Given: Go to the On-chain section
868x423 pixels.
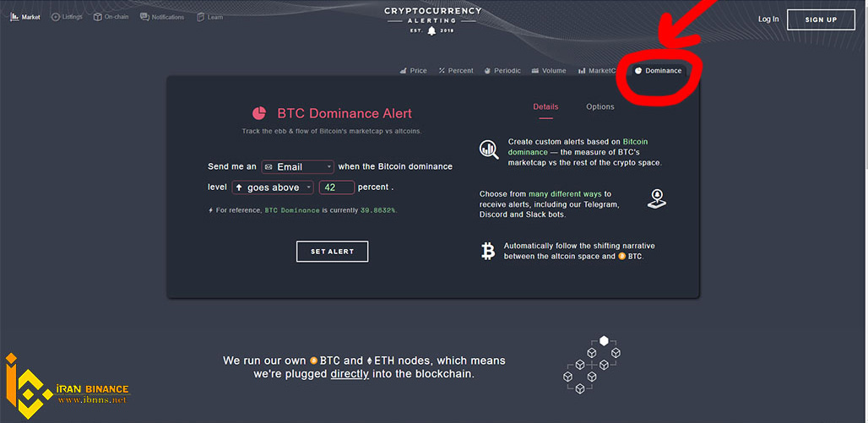Looking at the screenshot, I should (x=110, y=17).
